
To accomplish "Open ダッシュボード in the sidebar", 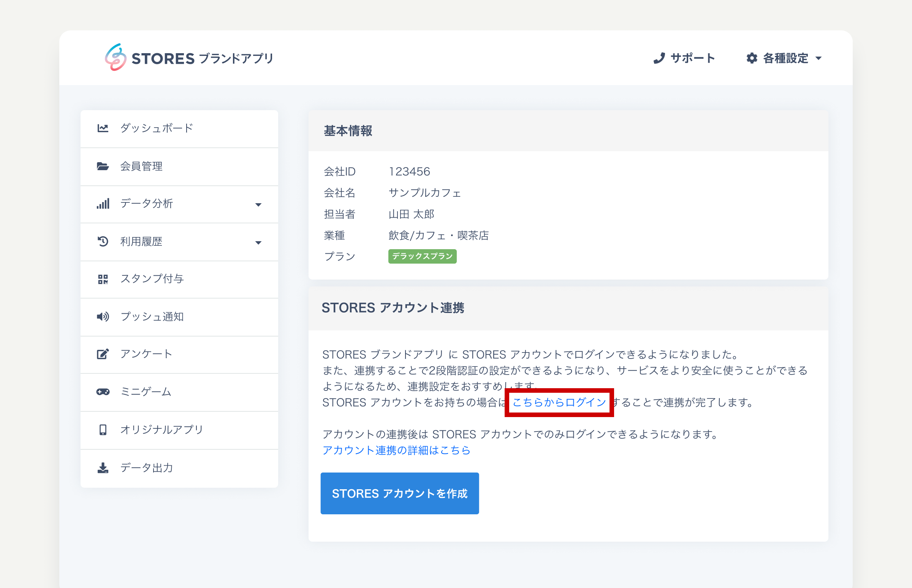I will point(179,129).
